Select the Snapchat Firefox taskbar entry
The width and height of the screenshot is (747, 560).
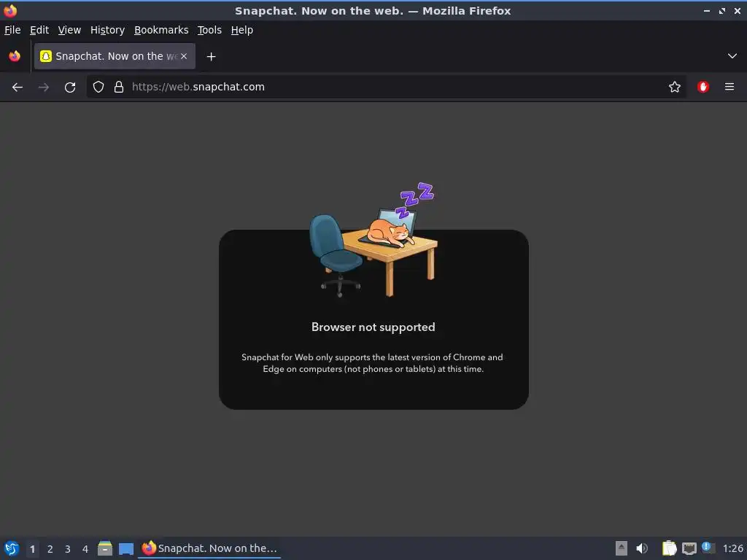(209, 548)
